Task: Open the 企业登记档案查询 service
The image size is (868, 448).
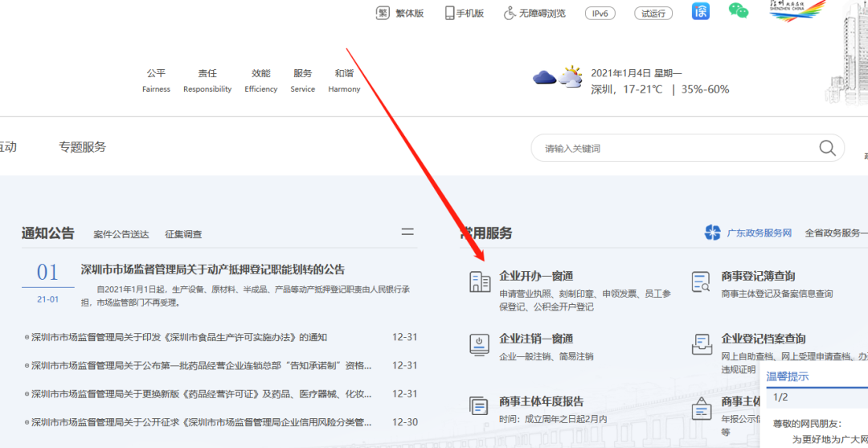Action: coord(764,339)
